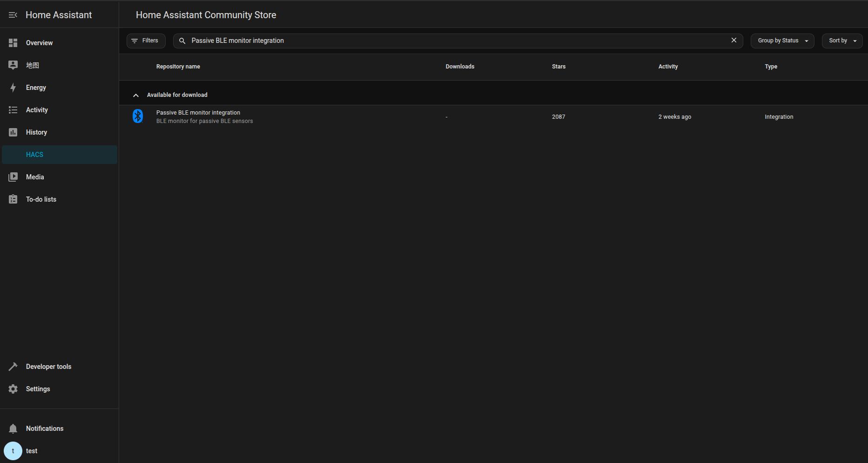
Task: Open Passive BLE monitor integration repository
Action: [198, 113]
